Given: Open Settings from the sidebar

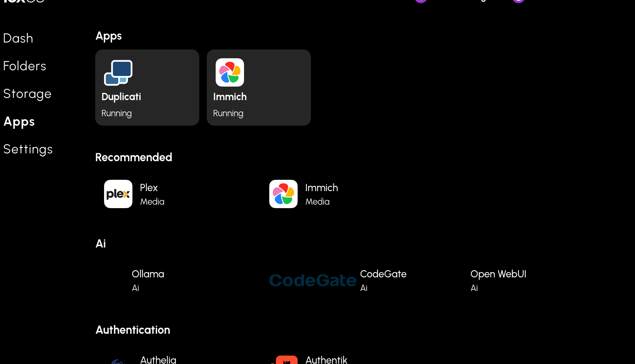Looking at the screenshot, I should point(28,149).
